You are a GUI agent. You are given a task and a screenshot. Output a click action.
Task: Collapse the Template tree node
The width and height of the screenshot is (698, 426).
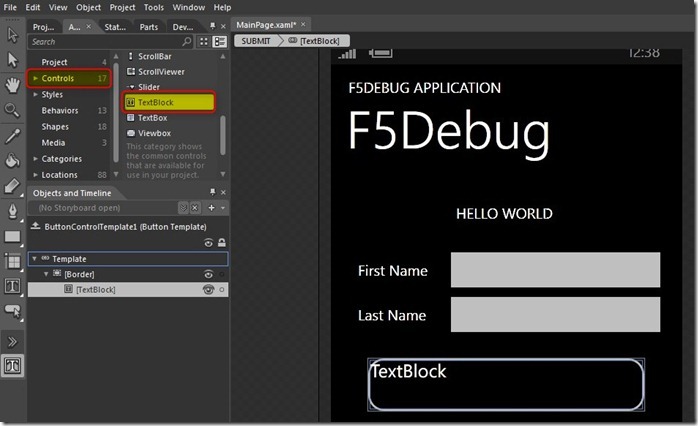click(34, 259)
